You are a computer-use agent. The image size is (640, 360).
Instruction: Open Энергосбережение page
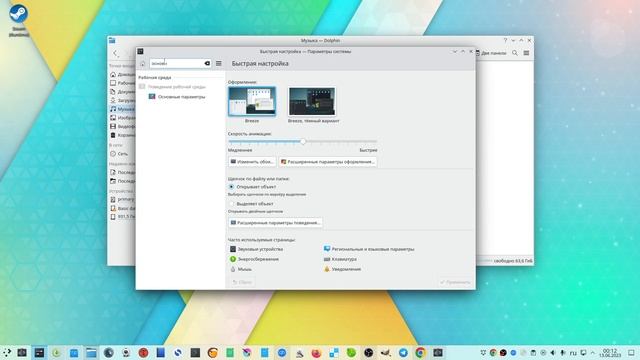(x=254, y=259)
